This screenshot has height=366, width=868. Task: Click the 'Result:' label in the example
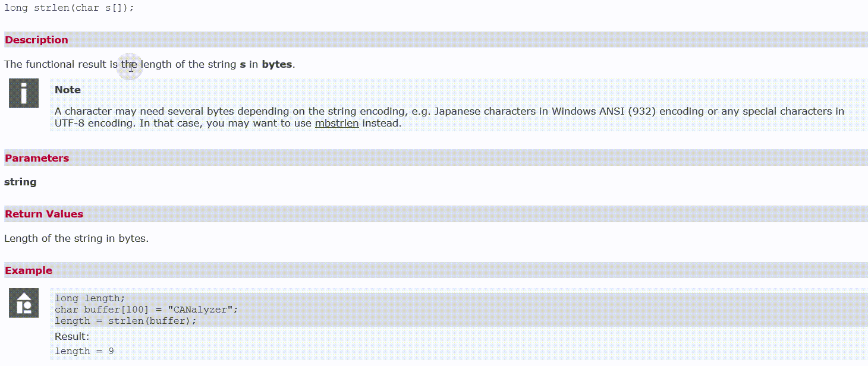pyautogui.click(x=71, y=336)
